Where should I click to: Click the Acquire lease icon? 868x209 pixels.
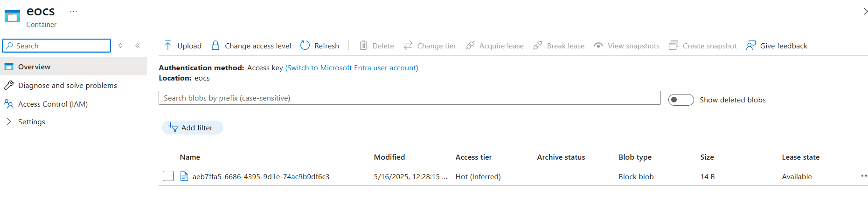point(470,45)
